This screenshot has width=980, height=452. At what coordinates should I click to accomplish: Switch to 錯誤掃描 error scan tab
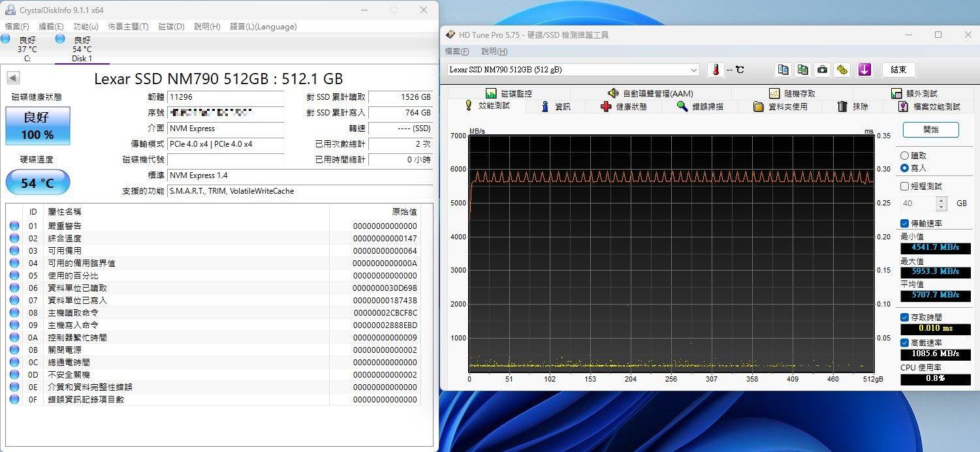coord(699,106)
